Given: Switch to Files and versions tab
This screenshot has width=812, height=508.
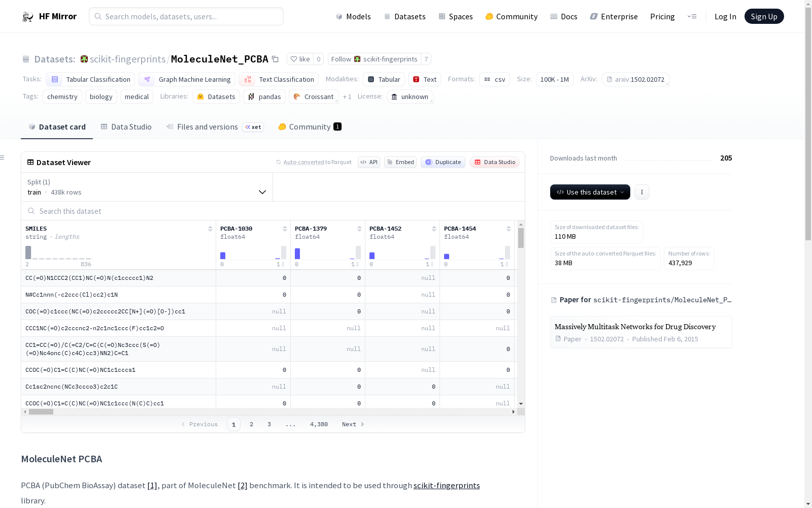Looking at the screenshot, I should 215,127.
